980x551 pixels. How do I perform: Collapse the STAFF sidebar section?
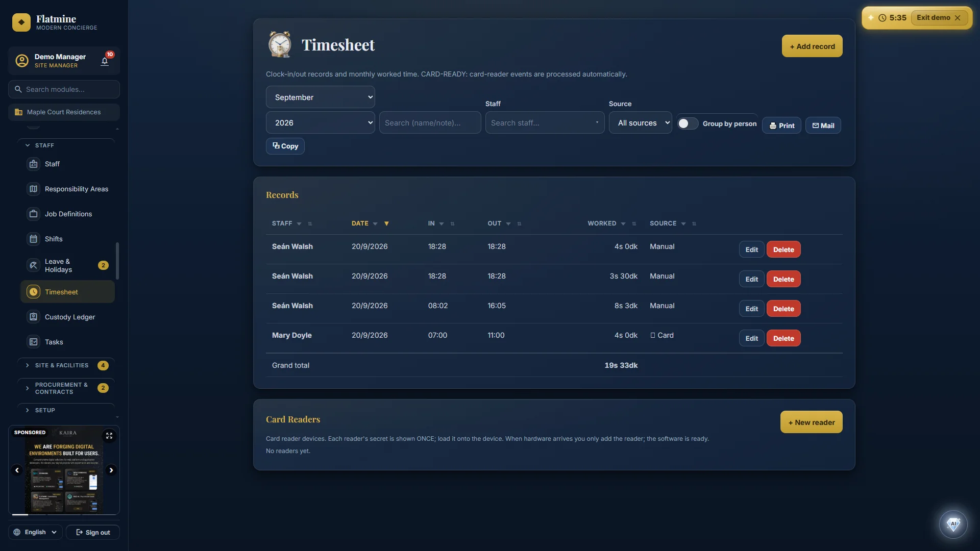tap(66, 145)
